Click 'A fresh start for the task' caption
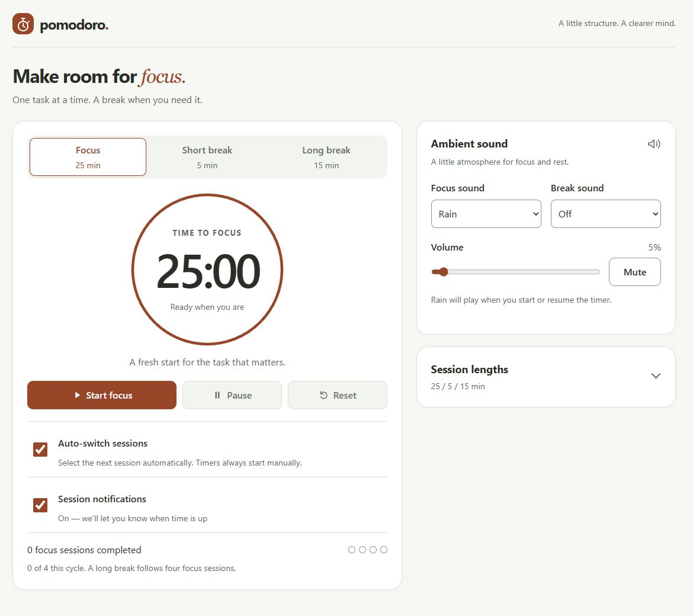693x616 pixels. point(207,362)
